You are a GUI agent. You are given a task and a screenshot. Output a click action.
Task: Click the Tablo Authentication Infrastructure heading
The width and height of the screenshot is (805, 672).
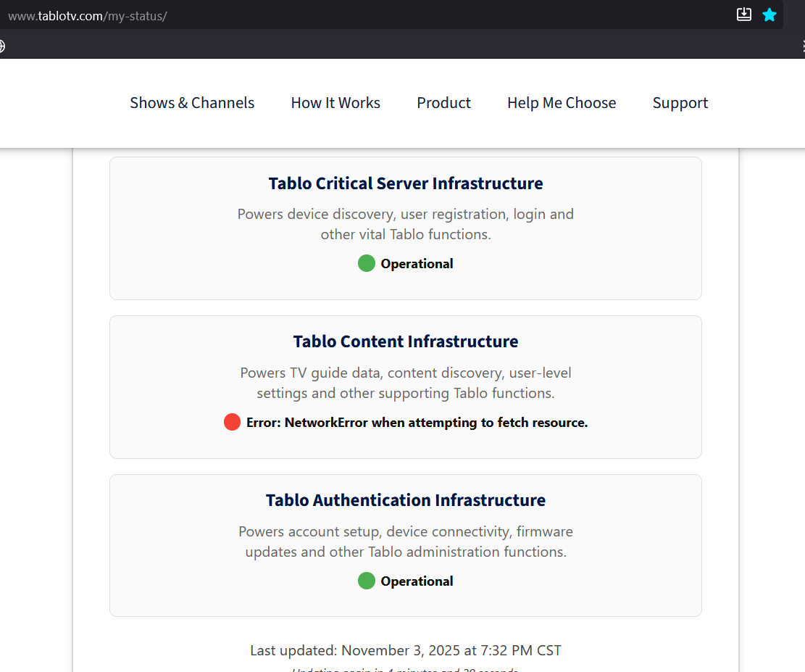(406, 500)
